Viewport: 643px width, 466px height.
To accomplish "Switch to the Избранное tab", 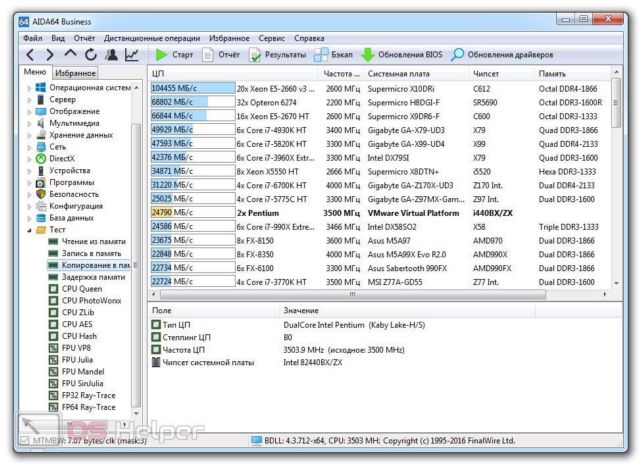I will coord(75,73).
